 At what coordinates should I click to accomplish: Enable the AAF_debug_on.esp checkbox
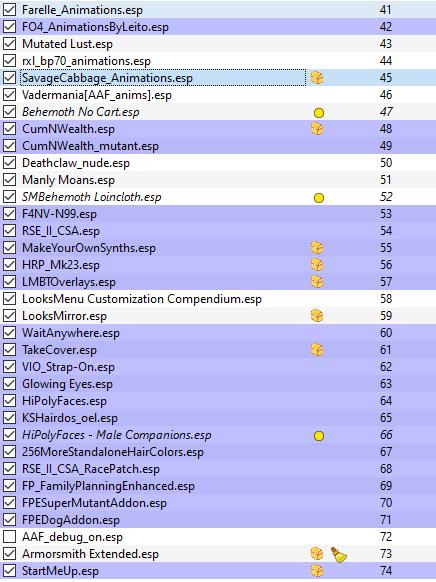point(9,537)
